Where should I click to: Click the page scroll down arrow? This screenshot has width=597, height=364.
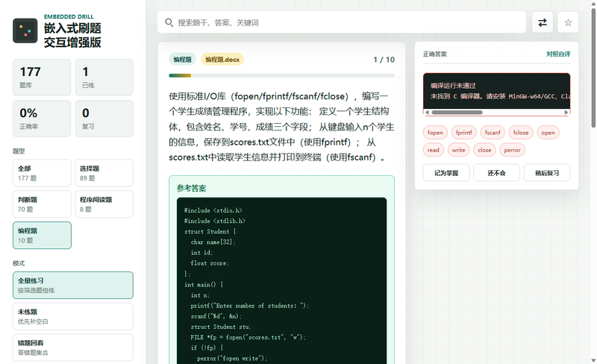click(x=593, y=360)
